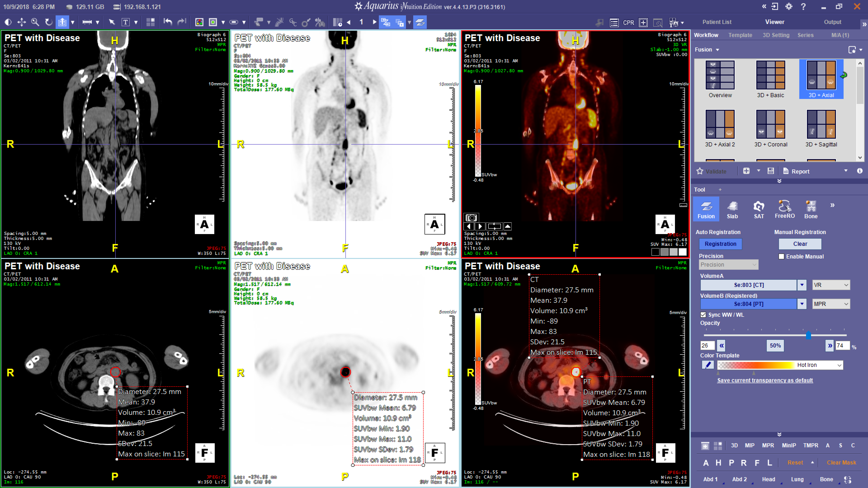
Task: Select the Slab tool
Action: [732, 209]
